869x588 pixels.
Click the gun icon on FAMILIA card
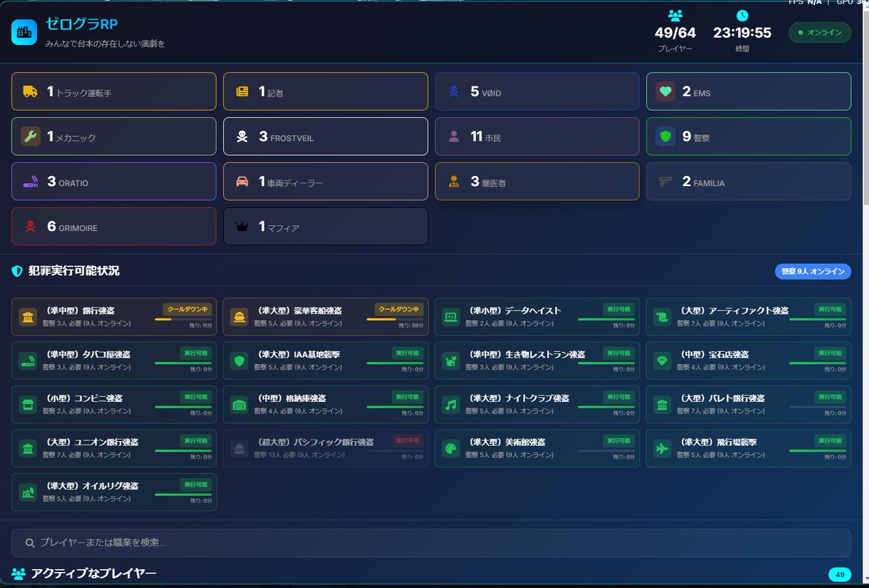(x=666, y=182)
